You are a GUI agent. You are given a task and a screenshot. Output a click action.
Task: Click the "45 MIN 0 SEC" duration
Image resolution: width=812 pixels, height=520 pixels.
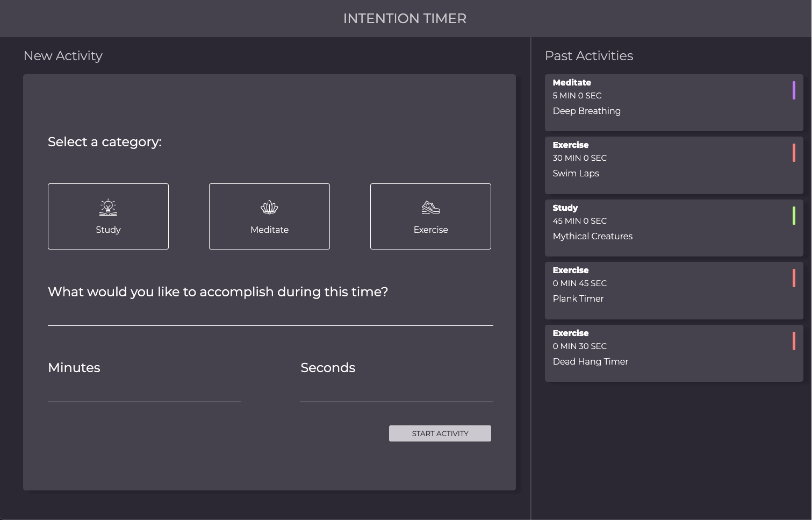tap(580, 220)
